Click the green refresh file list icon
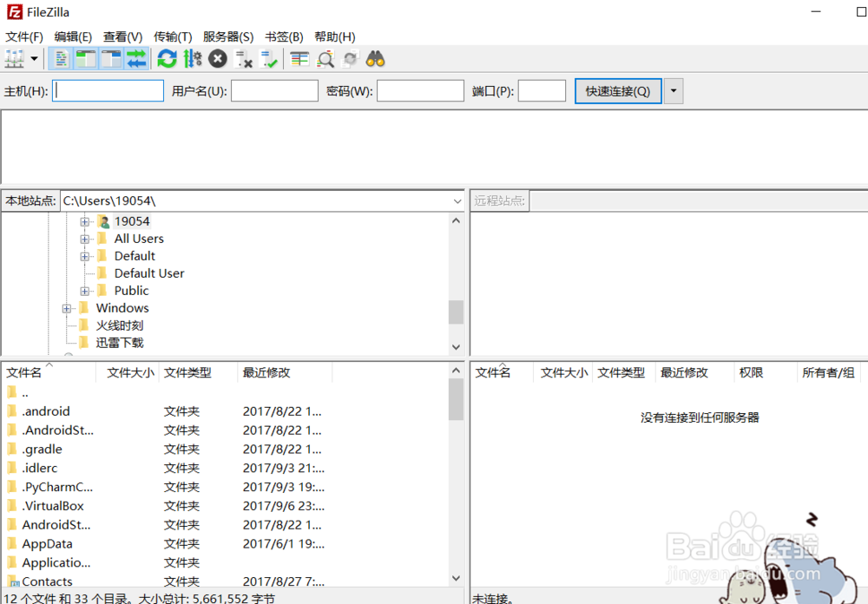This screenshot has width=868, height=604. pyautogui.click(x=168, y=59)
